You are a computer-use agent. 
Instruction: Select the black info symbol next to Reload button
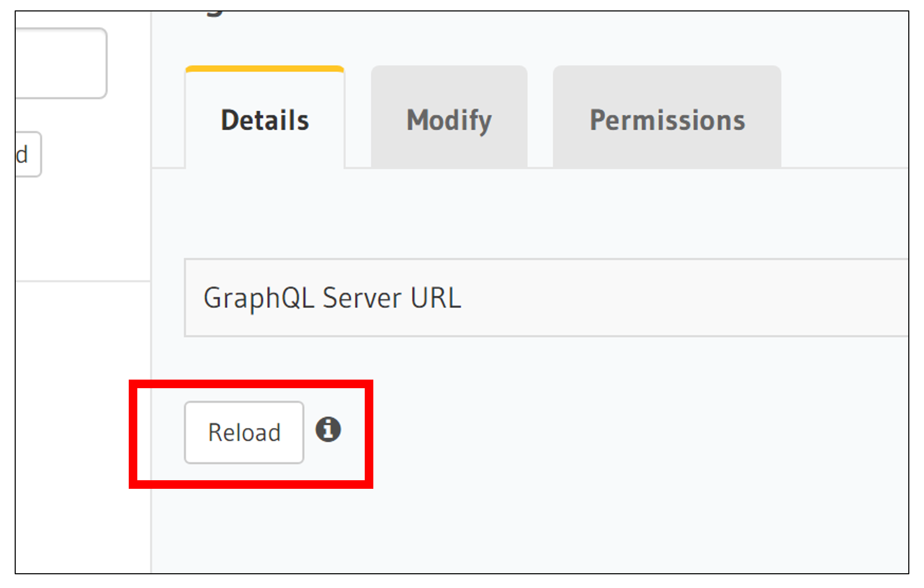329,429
